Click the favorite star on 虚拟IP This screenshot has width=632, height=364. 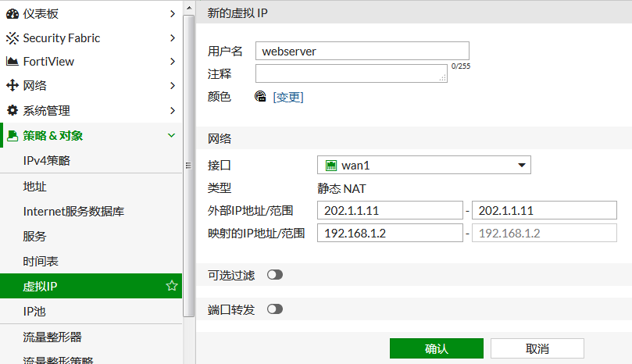click(172, 287)
